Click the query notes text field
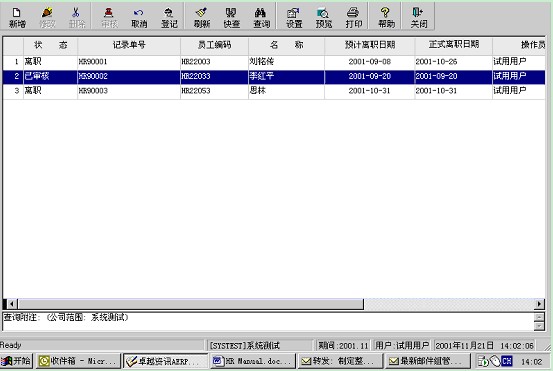This screenshot has width=553, height=371. tap(269, 321)
